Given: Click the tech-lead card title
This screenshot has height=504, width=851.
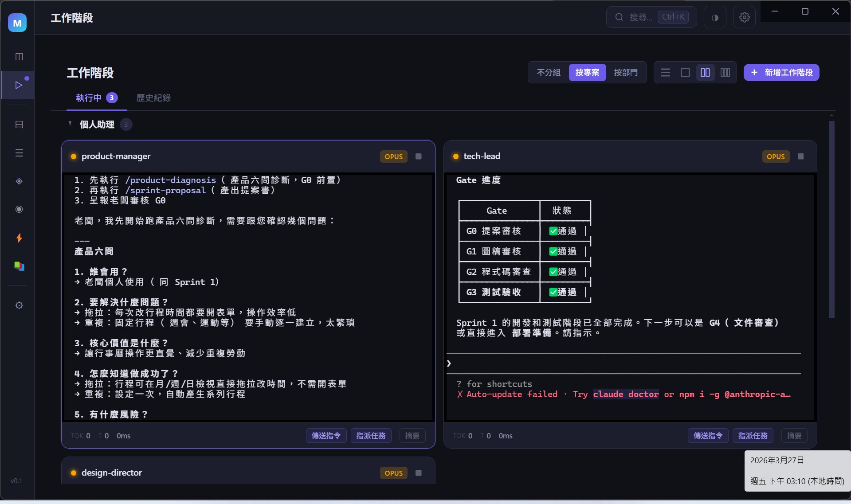Looking at the screenshot, I should 482,156.
